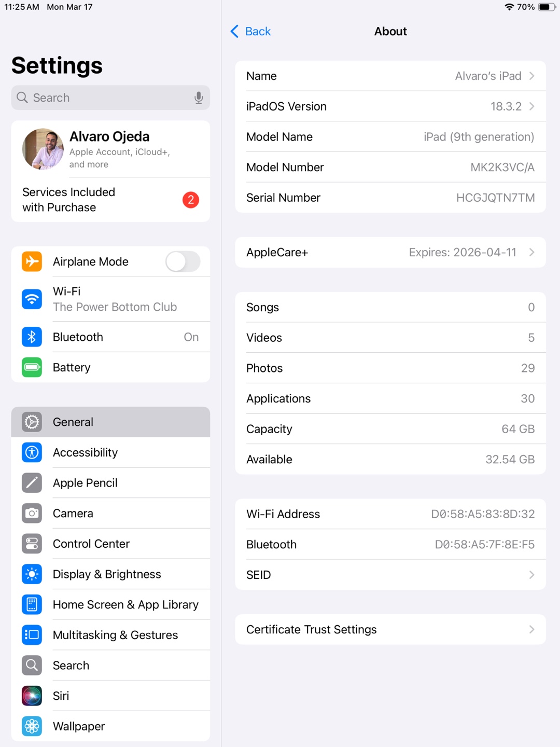Tap the Wallpaper flower icon
560x747 pixels.
point(32,726)
